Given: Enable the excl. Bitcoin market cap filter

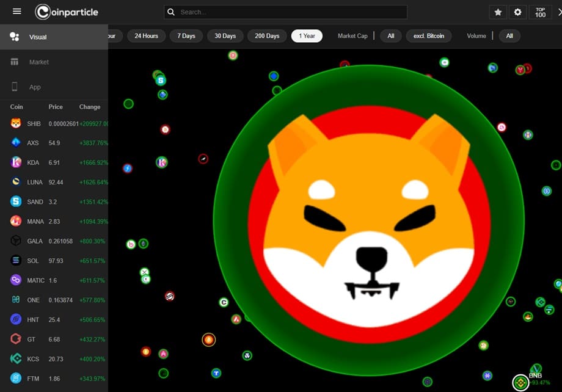Looking at the screenshot, I should (428, 36).
